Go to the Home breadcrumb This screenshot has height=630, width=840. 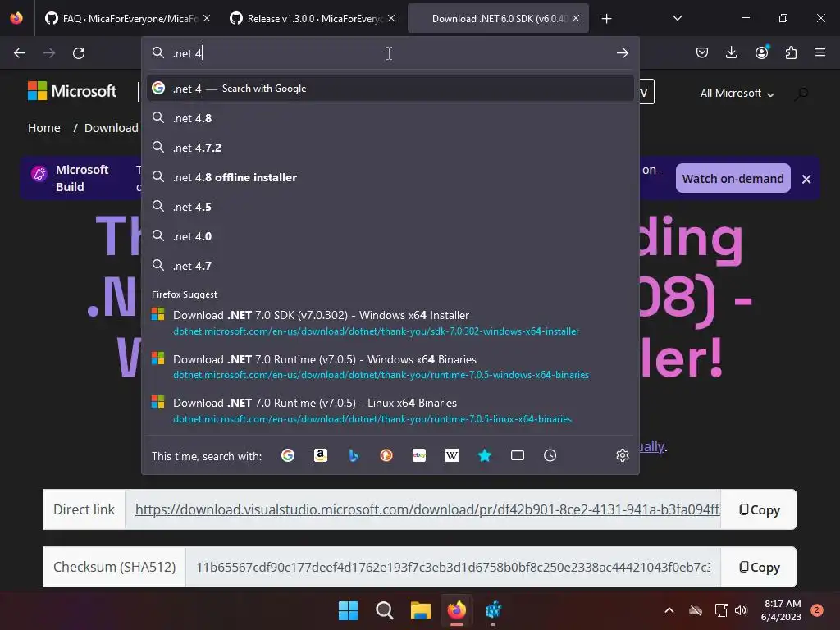pyautogui.click(x=44, y=128)
